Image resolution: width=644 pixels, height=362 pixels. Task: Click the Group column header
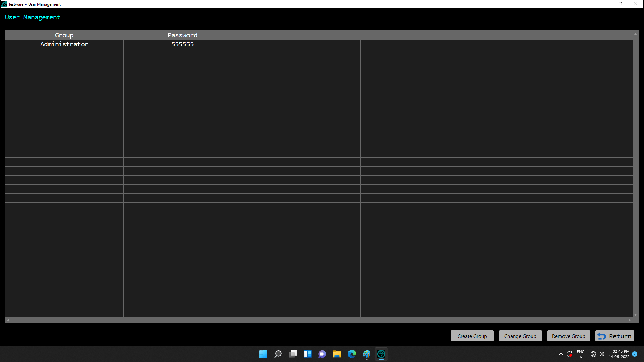click(64, 35)
